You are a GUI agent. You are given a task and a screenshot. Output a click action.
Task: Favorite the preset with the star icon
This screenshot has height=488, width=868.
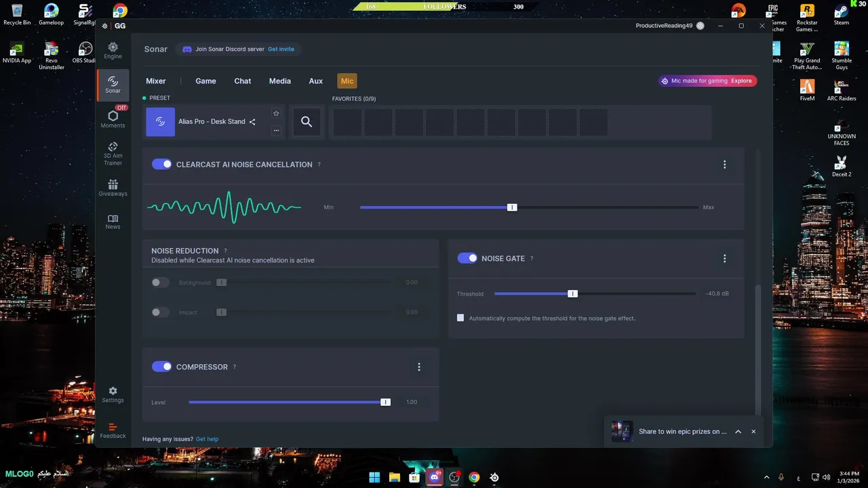(276, 113)
